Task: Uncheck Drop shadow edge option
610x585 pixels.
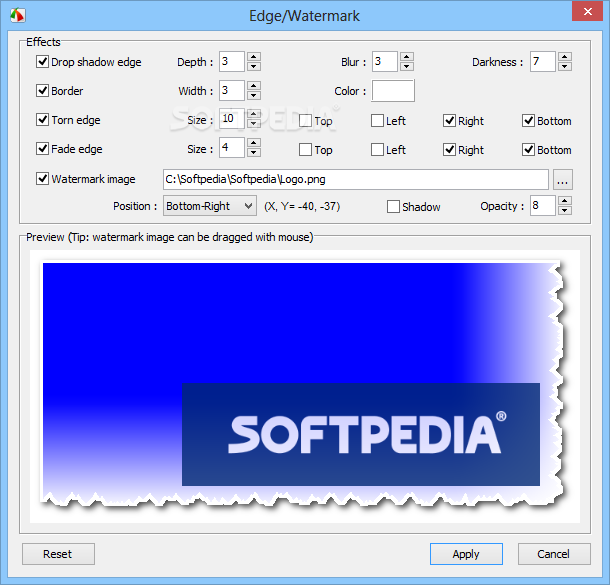Action: click(42, 61)
